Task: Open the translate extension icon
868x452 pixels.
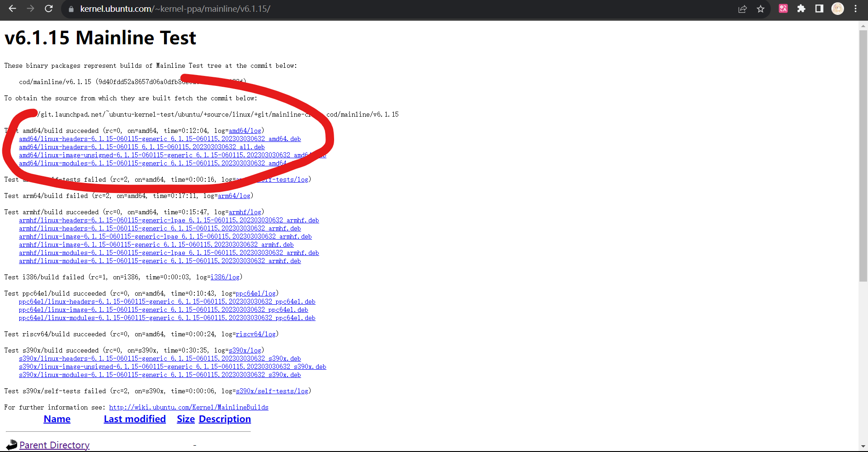Action: [x=783, y=9]
